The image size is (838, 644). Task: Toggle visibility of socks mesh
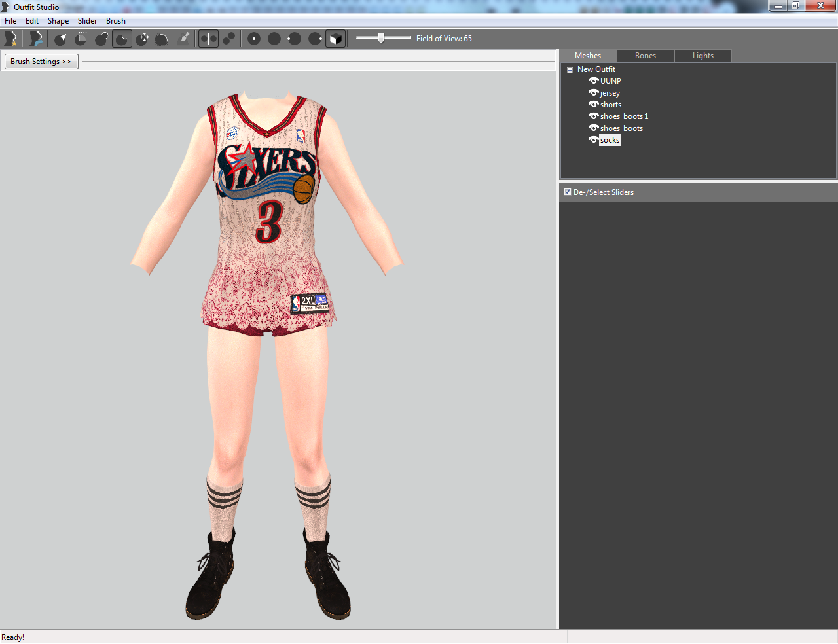pyautogui.click(x=593, y=140)
